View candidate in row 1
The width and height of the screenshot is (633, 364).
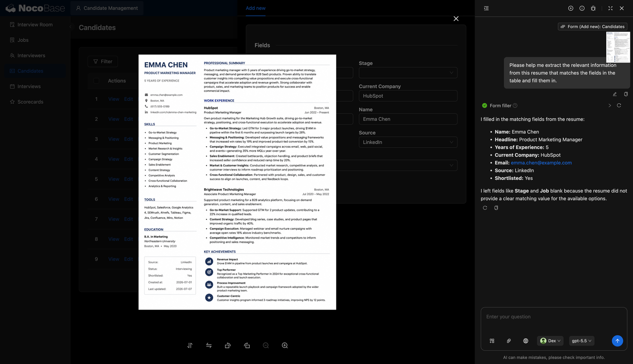pos(114,99)
